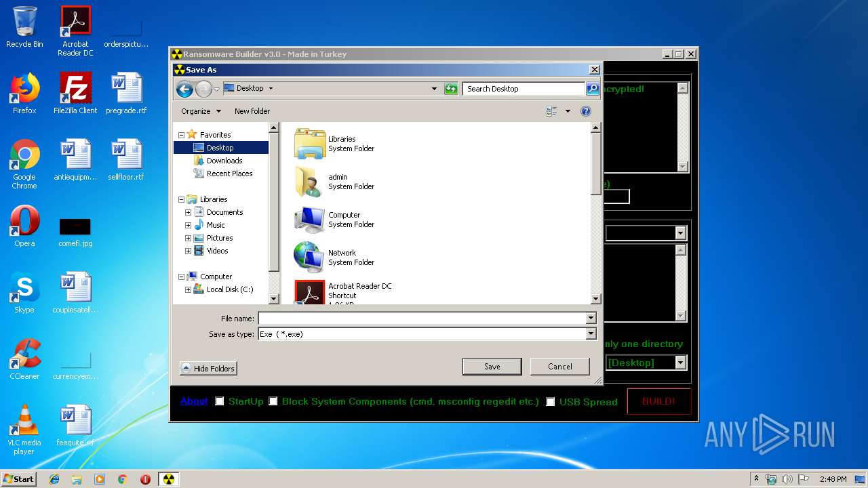
Task: Enable the StartUp checkbox
Action: click(220, 401)
